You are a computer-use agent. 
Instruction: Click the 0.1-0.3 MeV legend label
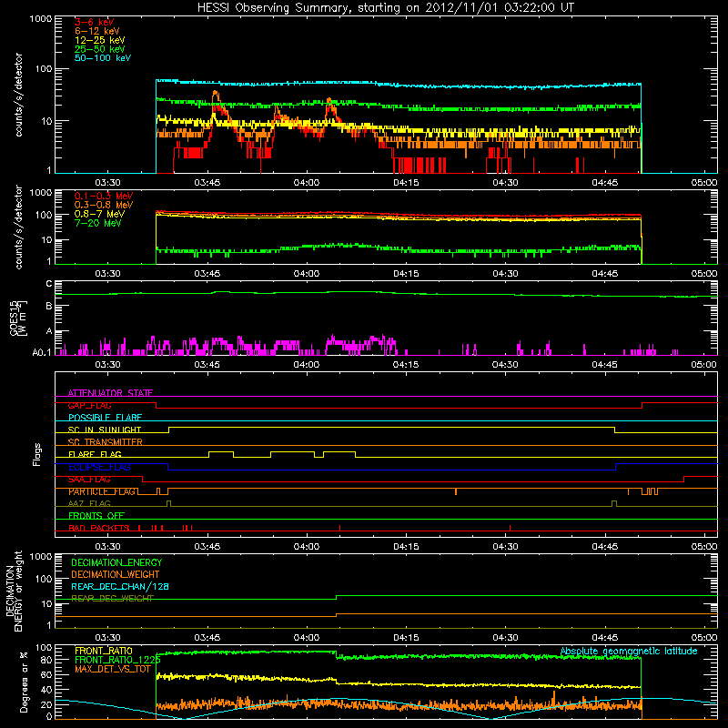(104, 196)
